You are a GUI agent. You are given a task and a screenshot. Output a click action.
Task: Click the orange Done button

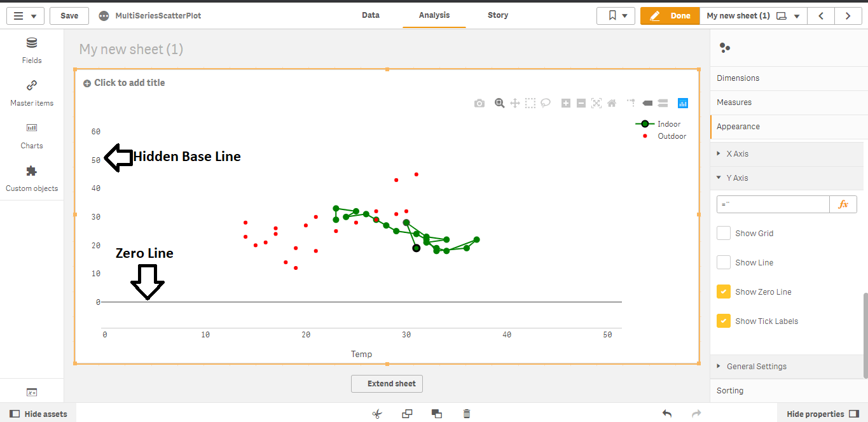tap(670, 15)
